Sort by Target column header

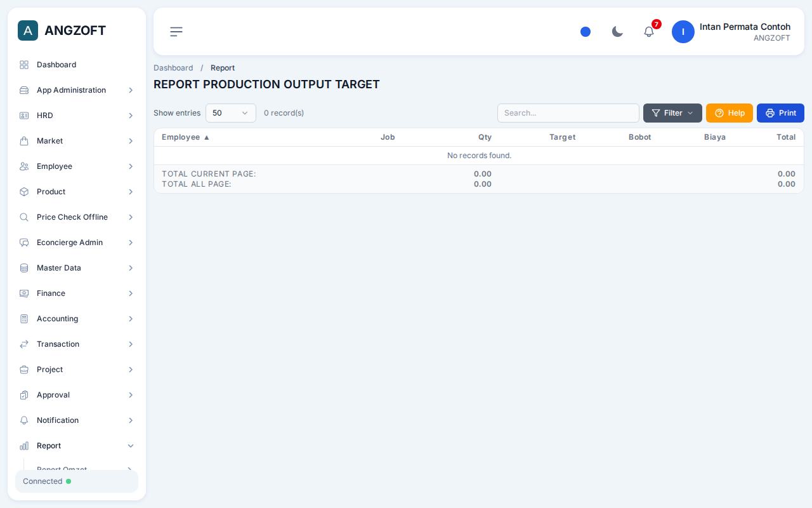[x=562, y=137]
